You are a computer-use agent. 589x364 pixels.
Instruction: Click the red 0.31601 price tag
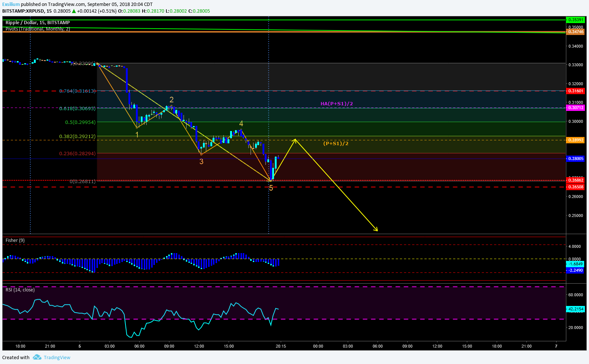[575, 91]
